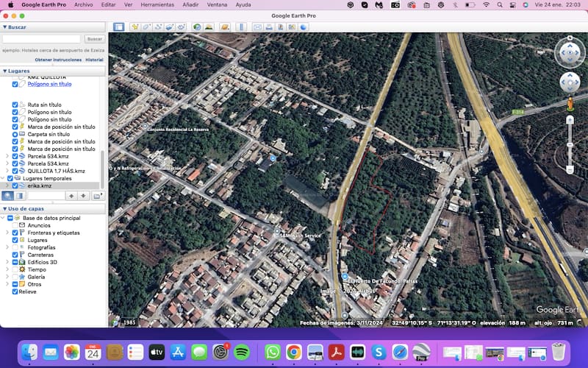Click the email toolbar icon
588x368 pixels.
257,27
